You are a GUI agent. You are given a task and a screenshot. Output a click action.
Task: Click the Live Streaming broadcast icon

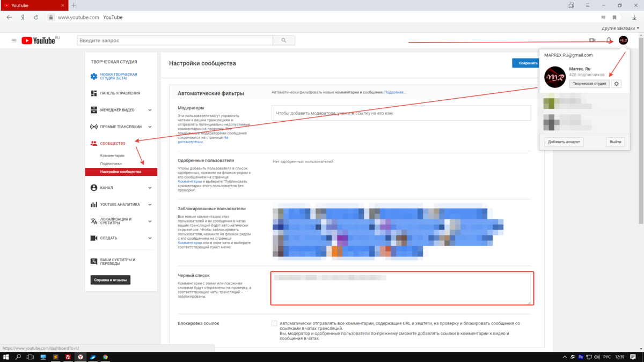point(94,127)
